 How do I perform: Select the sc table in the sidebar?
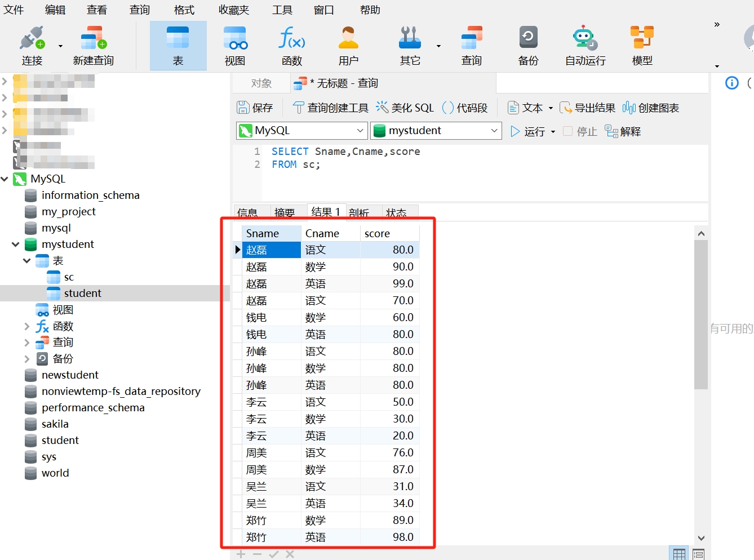(68, 277)
